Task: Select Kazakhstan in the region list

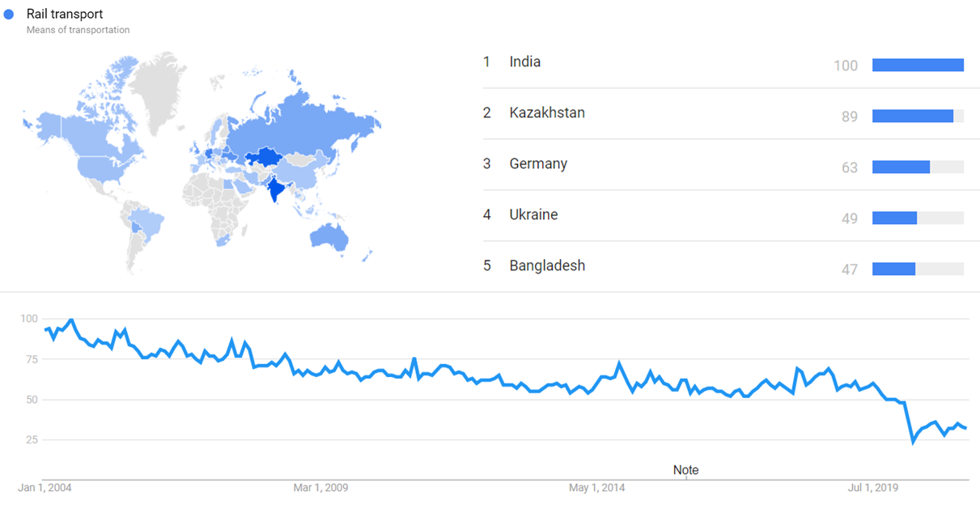Action: coord(547,113)
